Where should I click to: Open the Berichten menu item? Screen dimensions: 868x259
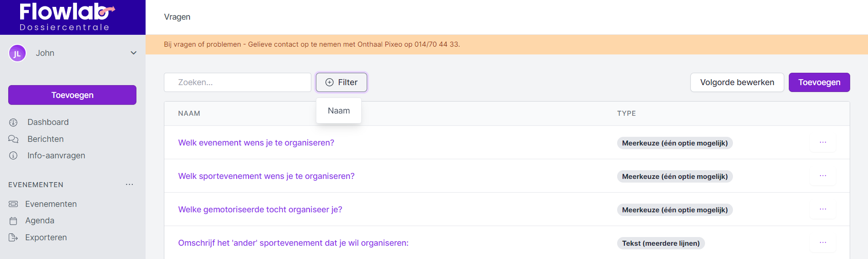[x=45, y=139]
